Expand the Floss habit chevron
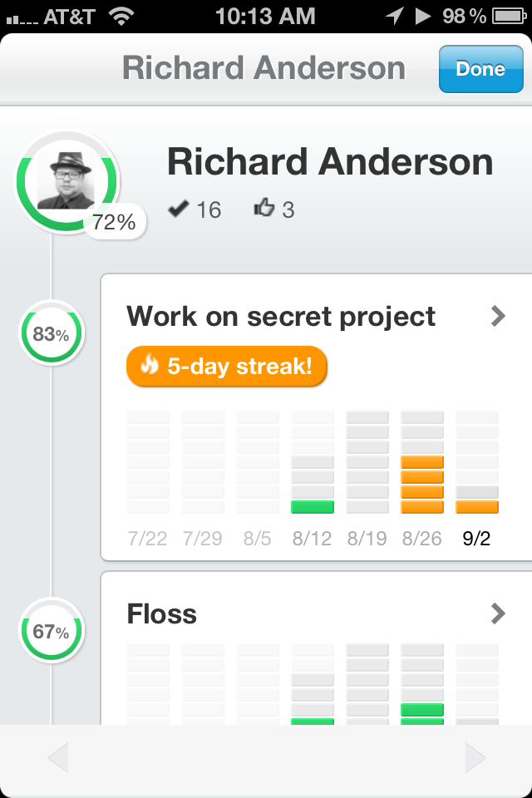The image size is (532, 798). pyautogui.click(x=498, y=613)
